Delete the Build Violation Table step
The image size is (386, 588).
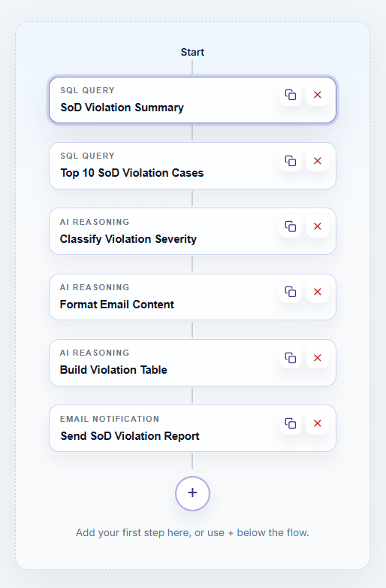tap(318, 358)
